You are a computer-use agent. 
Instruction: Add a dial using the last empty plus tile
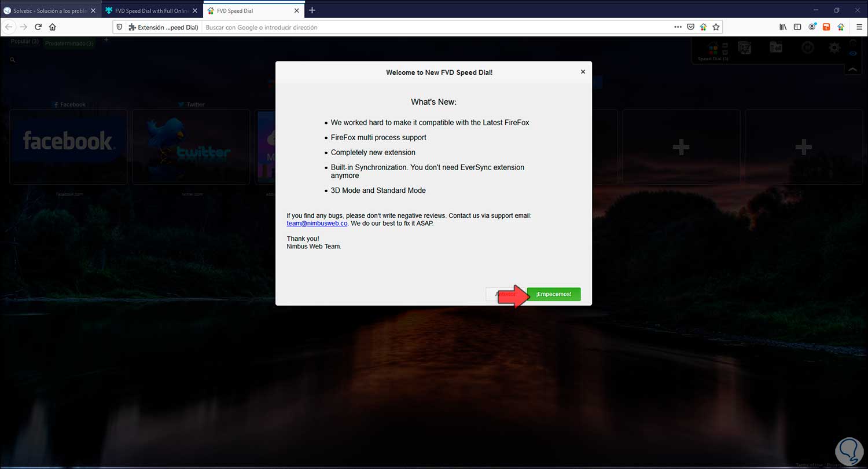tap(803, 147)
